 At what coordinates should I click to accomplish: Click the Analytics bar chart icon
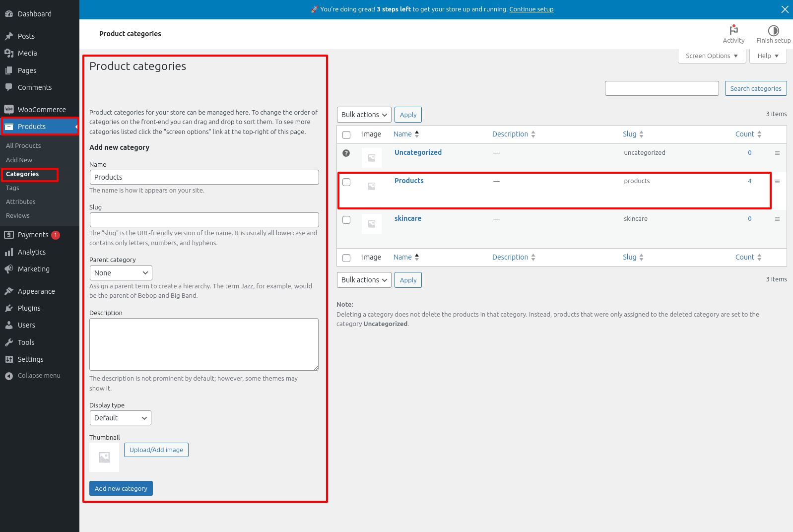coord(9,253)
